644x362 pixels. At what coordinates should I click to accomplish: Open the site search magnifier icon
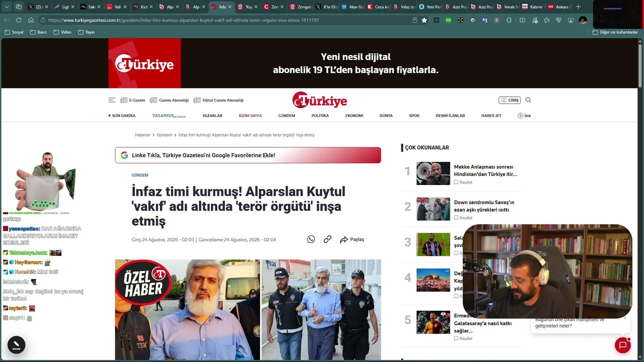click(x=528, y=100)
